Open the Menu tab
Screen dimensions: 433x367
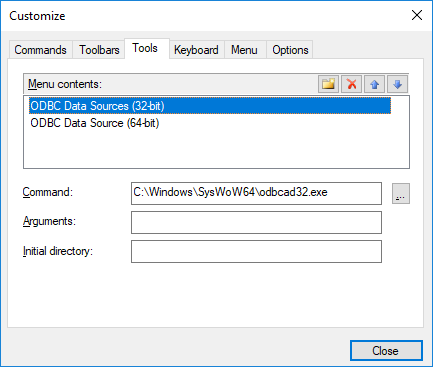tap(244, 50)
